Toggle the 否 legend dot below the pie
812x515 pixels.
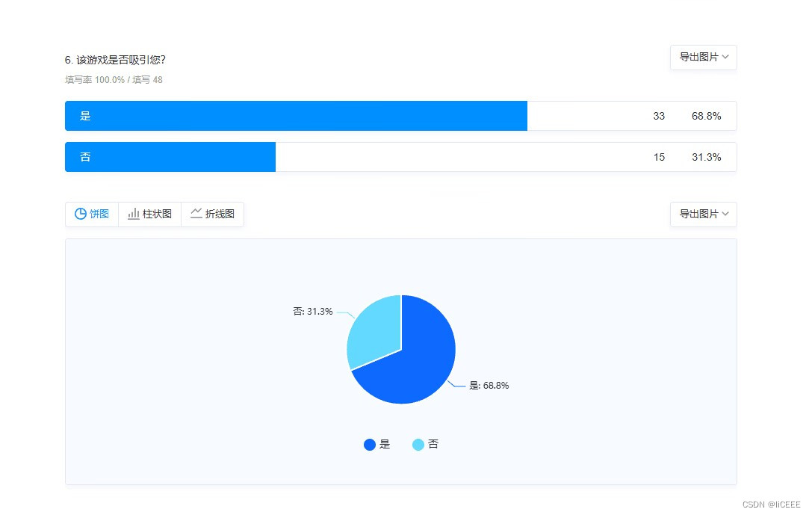[x=418, y=445]
